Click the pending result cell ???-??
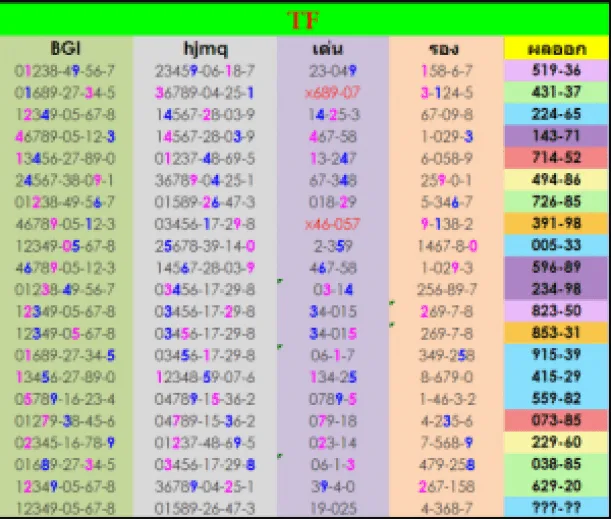The image size is (611, 519). pos(556,509)
